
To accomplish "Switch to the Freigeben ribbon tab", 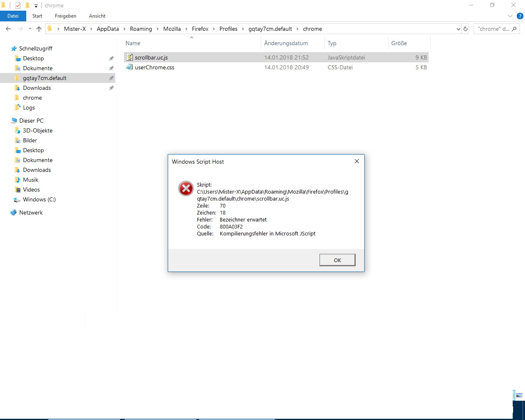I will [66, 16].
